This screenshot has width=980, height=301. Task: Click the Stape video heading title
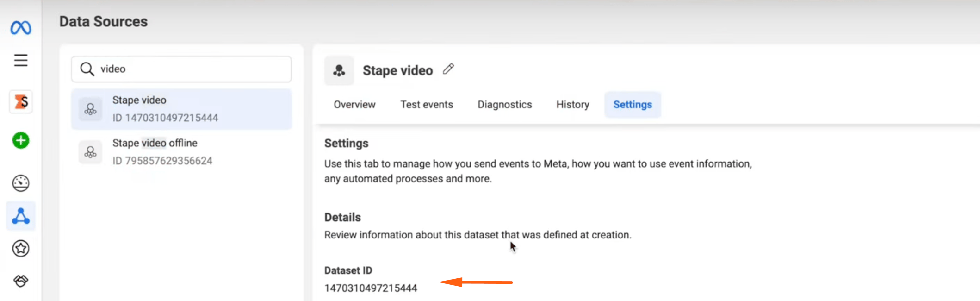(x=398, y=70)
